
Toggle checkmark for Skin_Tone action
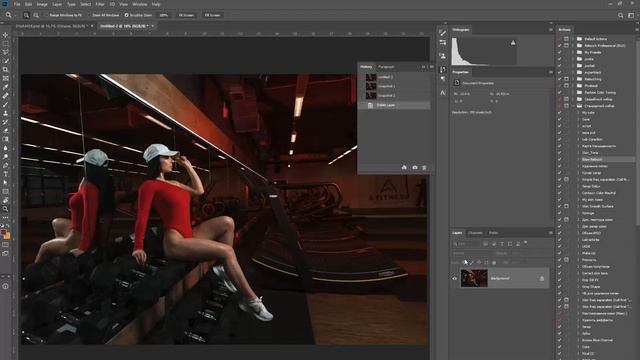[x=559, y=153]
